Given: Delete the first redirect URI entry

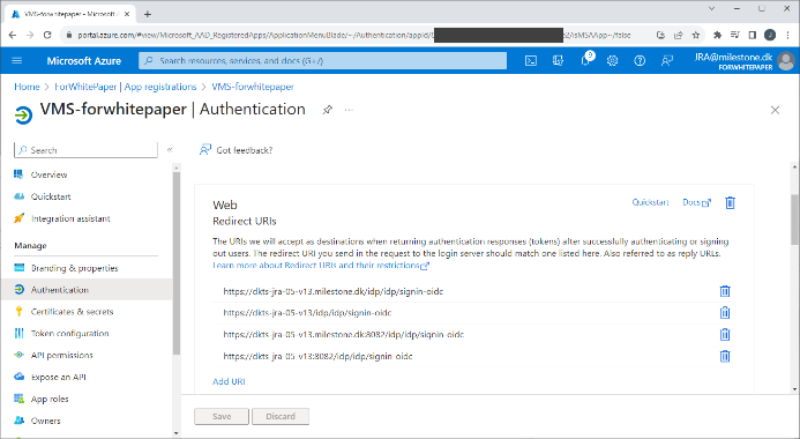Looking at the screenshot, I should (x=725, y=291).
